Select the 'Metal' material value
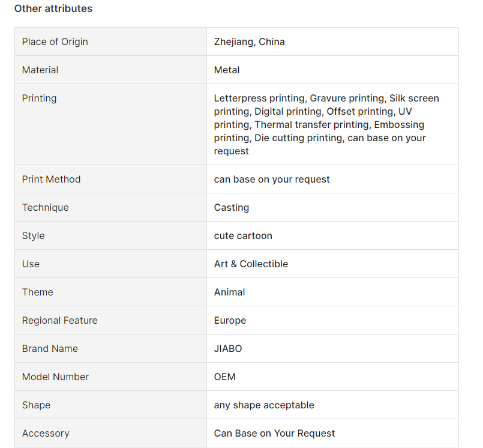 point(227,70)
